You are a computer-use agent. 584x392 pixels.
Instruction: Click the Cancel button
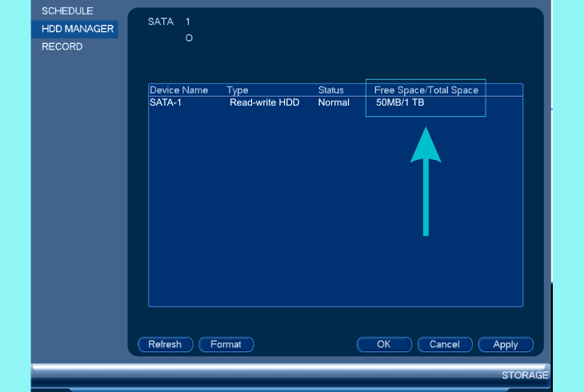click(x=445, y=344)
